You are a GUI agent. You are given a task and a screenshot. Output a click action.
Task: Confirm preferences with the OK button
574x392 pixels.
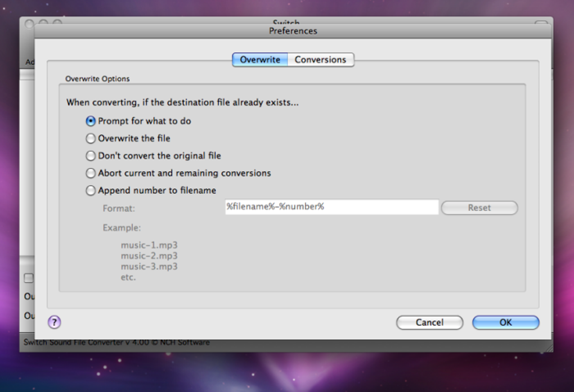[505, 322]
